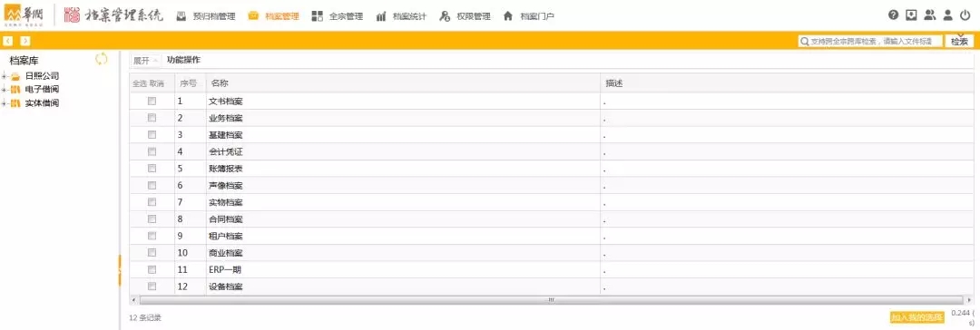Viewport: 980px width, 330px height.
Task: Click the horizontal scrollbar under the table
Action: (x=551, y=300)
